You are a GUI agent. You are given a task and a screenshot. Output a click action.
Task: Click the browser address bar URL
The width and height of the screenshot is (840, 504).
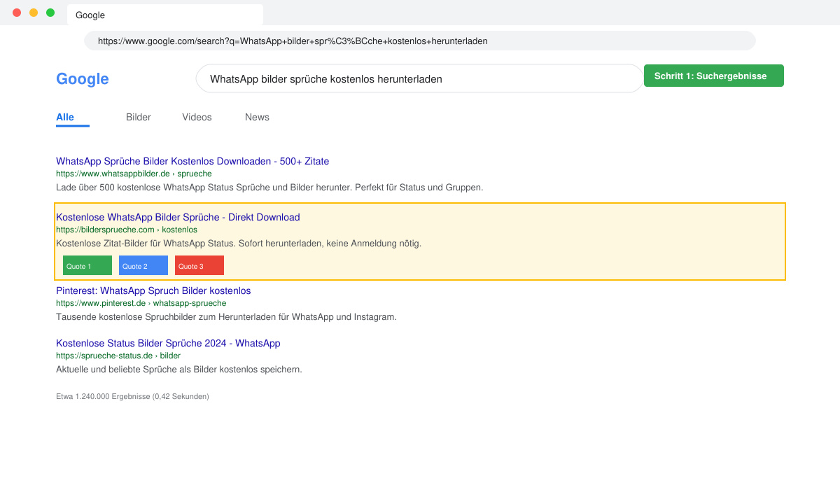click(x=420, y=41)
